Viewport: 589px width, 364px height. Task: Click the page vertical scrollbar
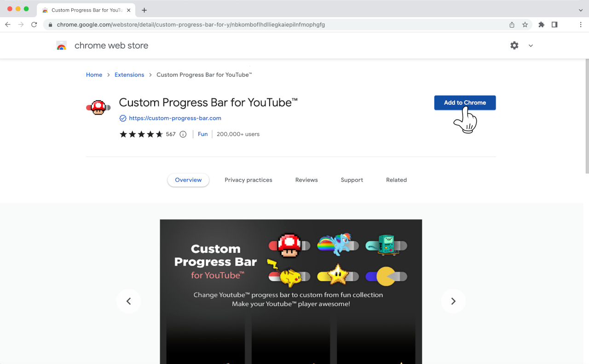pyautogui.click(x=586, y=116)
